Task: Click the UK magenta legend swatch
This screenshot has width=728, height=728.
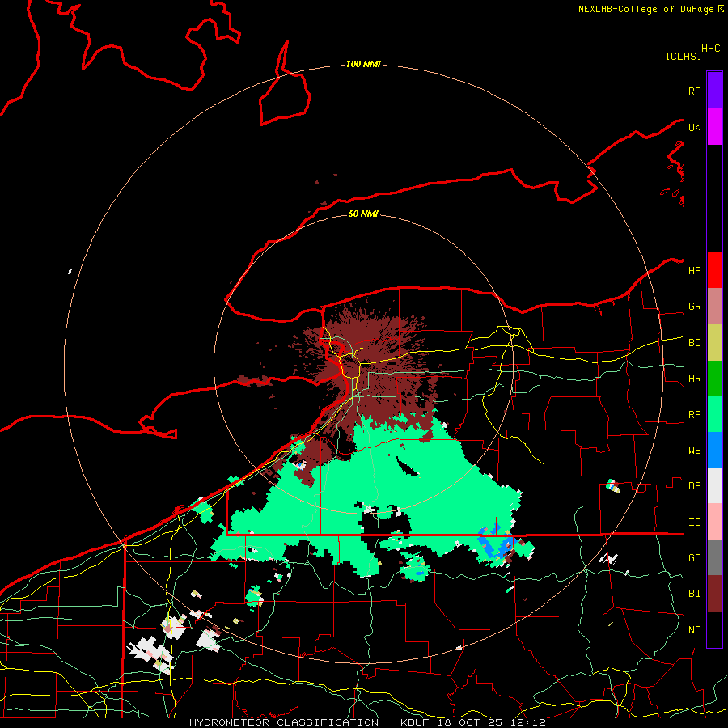Action: pyautogui.click(x=714, y=127)
